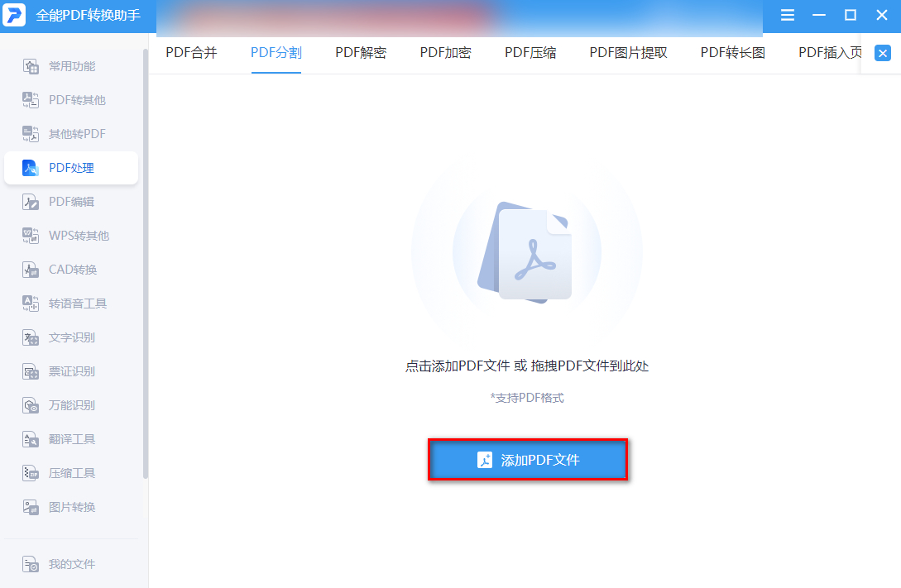Click the 图片转换 sidebar icon

coord(31,507)
